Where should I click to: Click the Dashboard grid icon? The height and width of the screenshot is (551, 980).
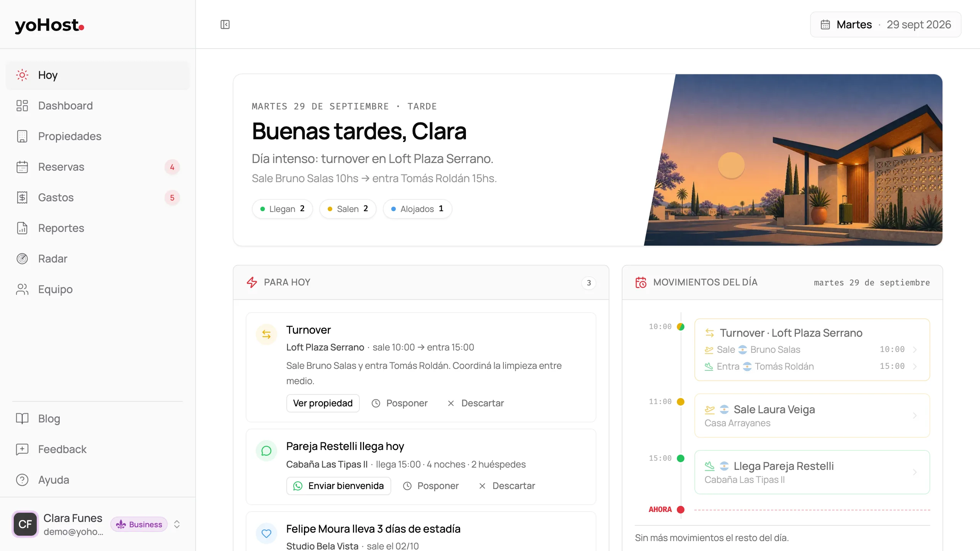coord(22,106)
